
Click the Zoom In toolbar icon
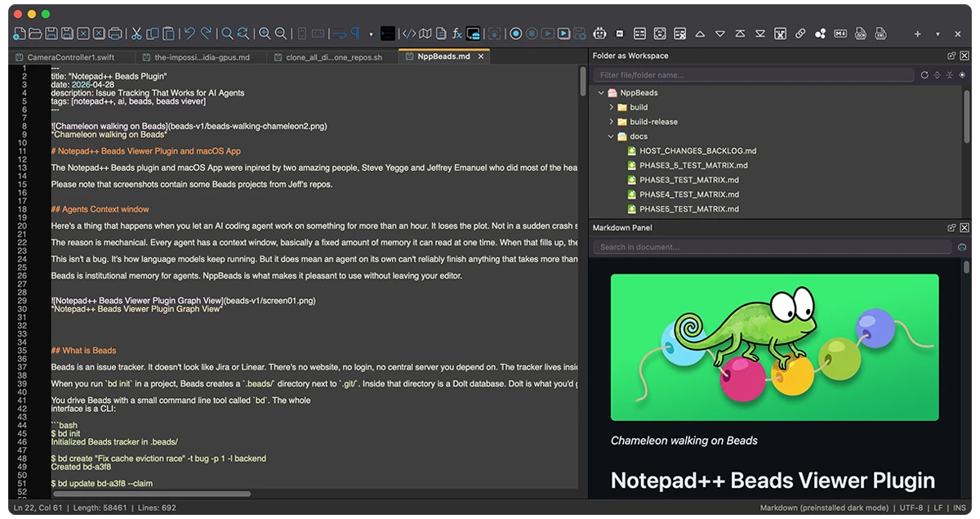point(265,34)
